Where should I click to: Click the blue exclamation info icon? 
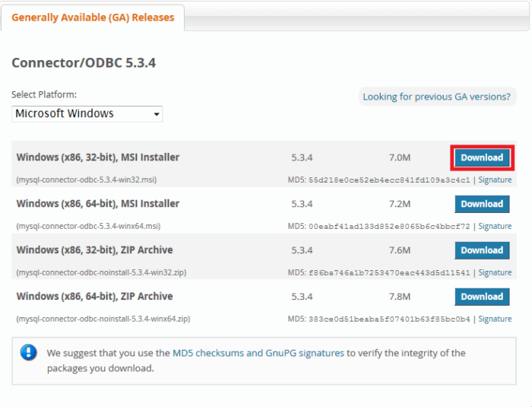29,352
